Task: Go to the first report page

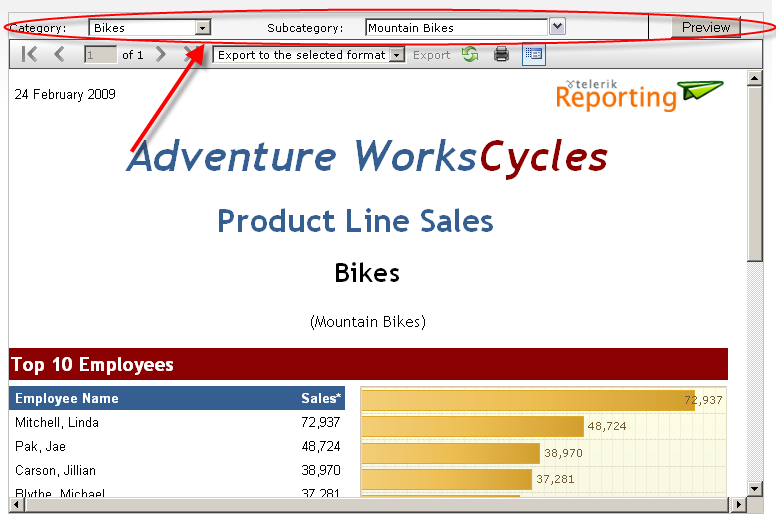Action: coord(29,54)
